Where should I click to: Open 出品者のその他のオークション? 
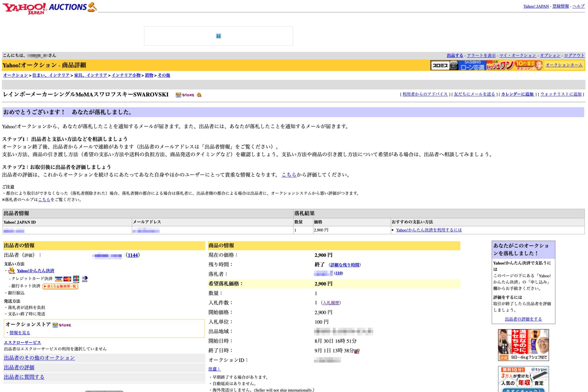[x=39, y=358]
